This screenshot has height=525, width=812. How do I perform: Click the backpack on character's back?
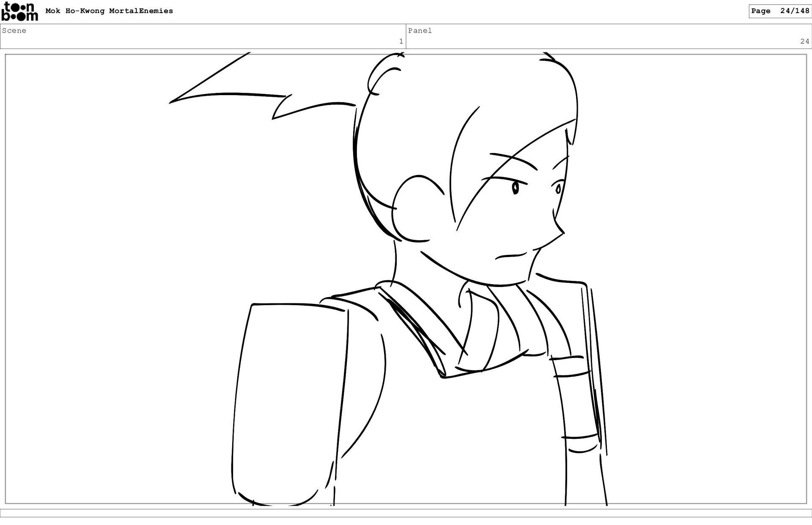(x=288, y=402)
